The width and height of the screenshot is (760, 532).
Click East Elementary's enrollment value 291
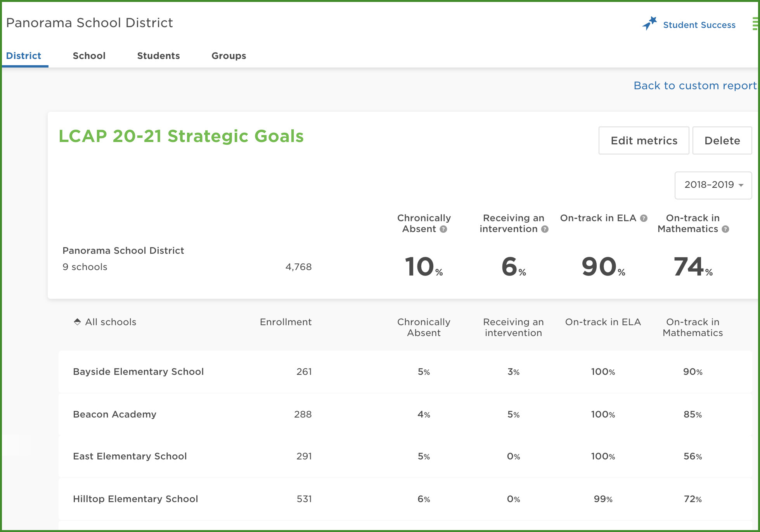coord(304,456)
